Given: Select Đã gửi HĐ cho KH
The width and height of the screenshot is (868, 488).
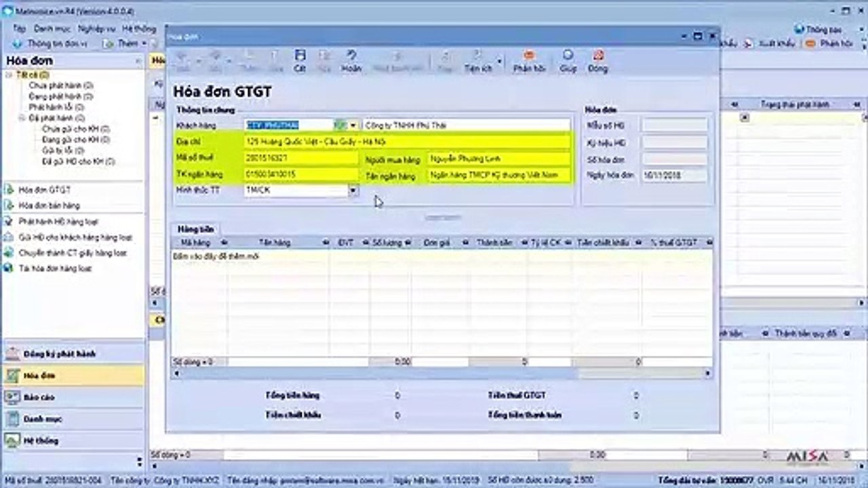Looking at the screenshot, I should coord(79,161).
